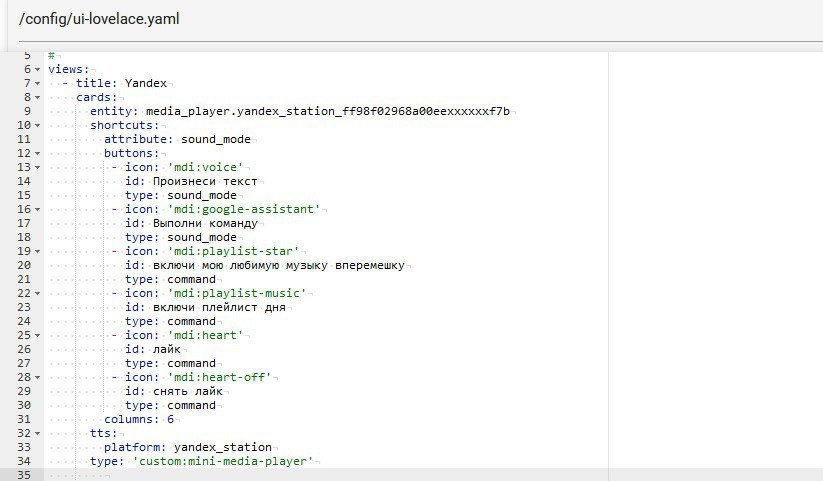Click the file path /config/ui-lovelace.yaml

coord(99,19)
